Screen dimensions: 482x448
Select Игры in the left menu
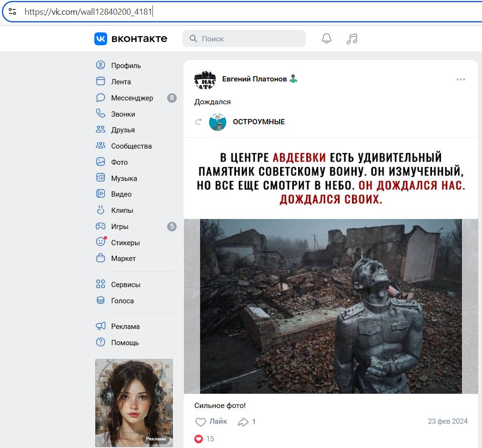pos(120,227)
